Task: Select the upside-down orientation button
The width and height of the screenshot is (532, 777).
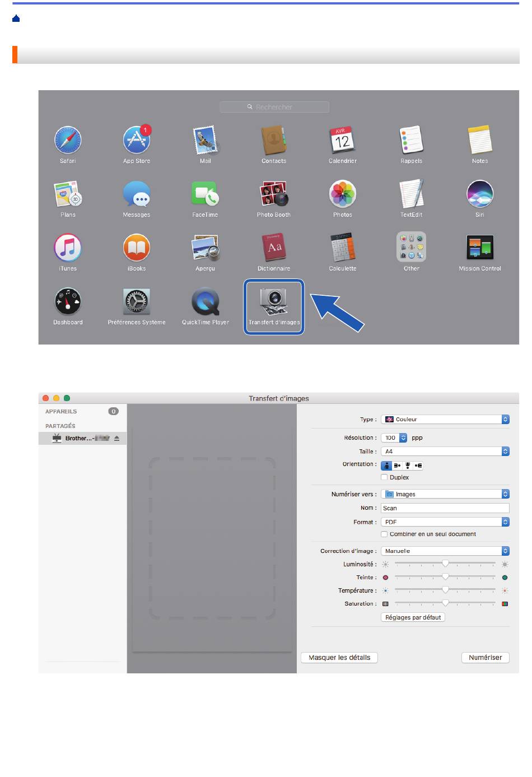Action: pos(408,465)
